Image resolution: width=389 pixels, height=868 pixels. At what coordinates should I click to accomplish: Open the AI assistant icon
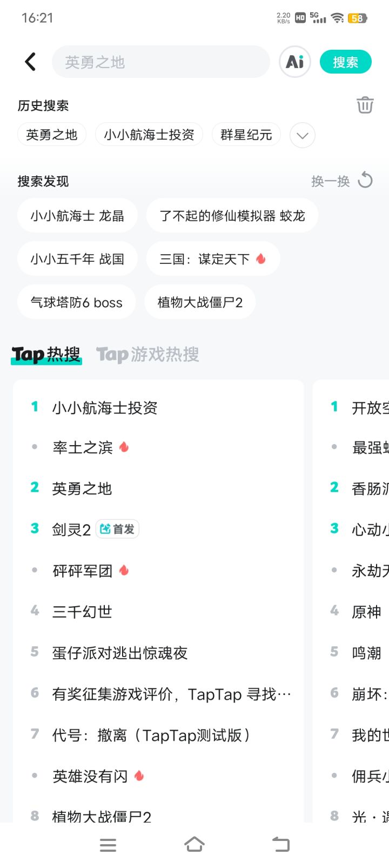coord(294,62)
